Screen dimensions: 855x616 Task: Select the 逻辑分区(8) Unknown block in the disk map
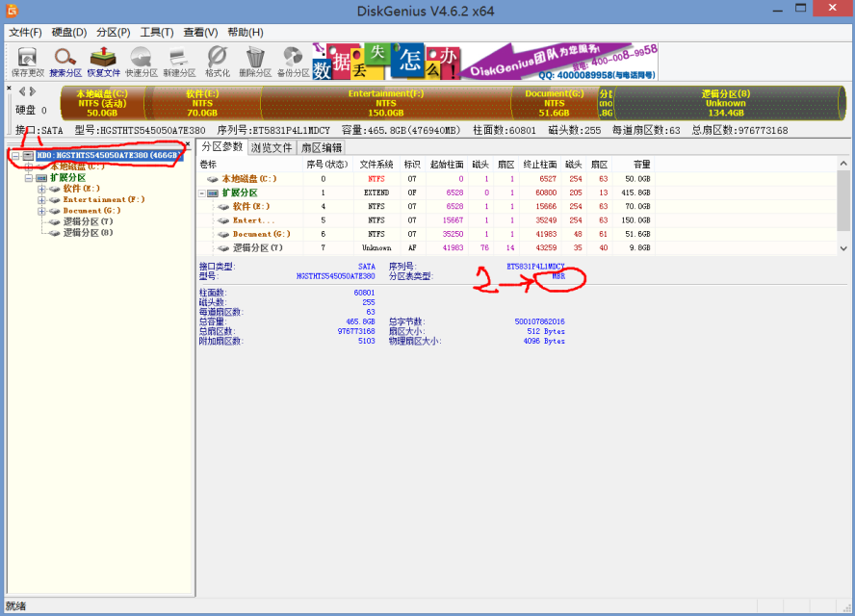(726, 103)
